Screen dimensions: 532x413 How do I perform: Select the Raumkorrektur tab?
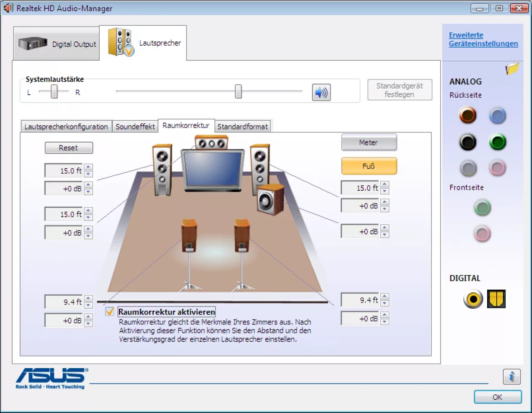[x=186, y=125]
